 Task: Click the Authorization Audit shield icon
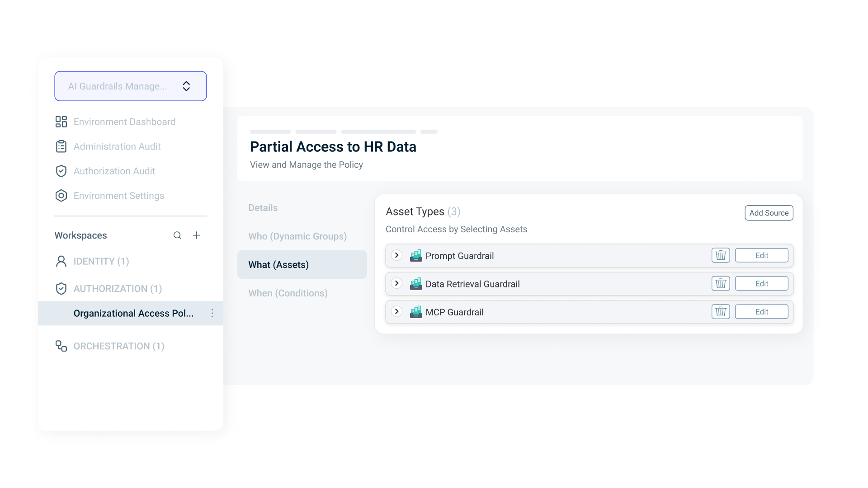[x=61, y=171]
